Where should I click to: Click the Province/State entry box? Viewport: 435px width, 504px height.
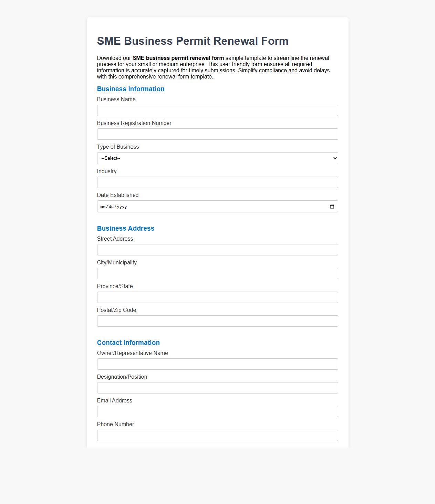click(217, 297)
